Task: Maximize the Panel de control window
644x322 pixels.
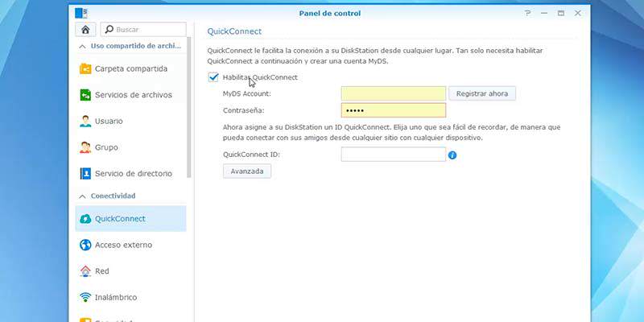Action: pyautogui.click(x=560, y=13)
